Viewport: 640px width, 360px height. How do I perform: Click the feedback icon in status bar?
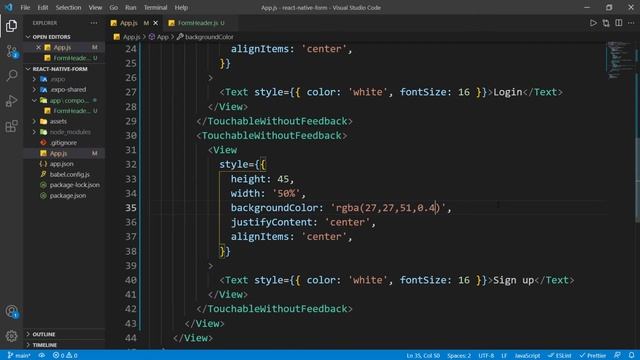pyautogui.click(x=617, y=356)
